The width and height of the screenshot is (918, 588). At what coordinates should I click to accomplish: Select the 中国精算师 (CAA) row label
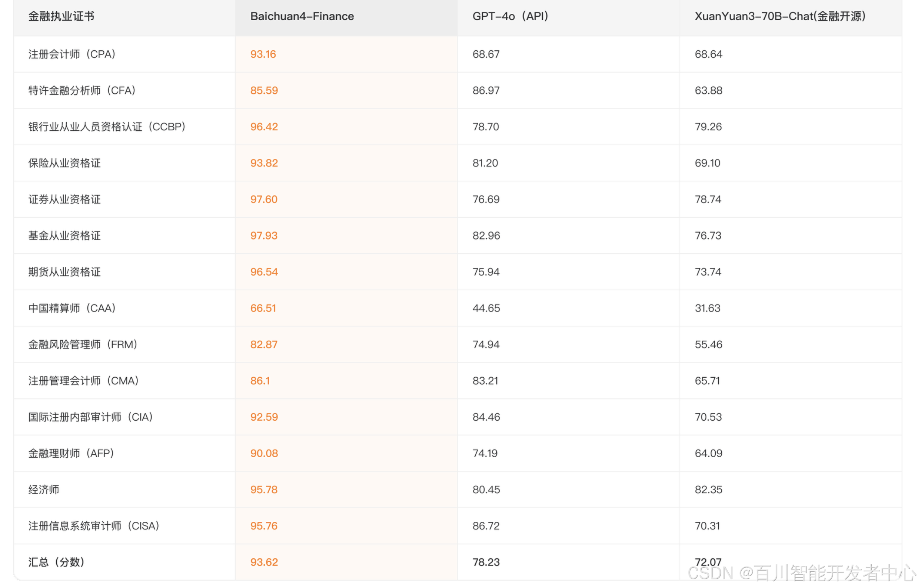(72, 308)
